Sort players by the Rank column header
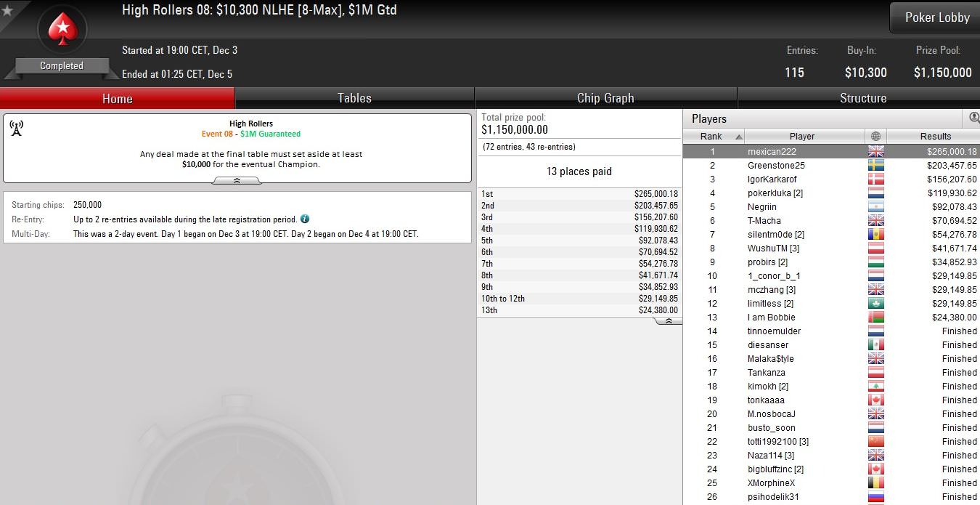 (x=714, y=136)
